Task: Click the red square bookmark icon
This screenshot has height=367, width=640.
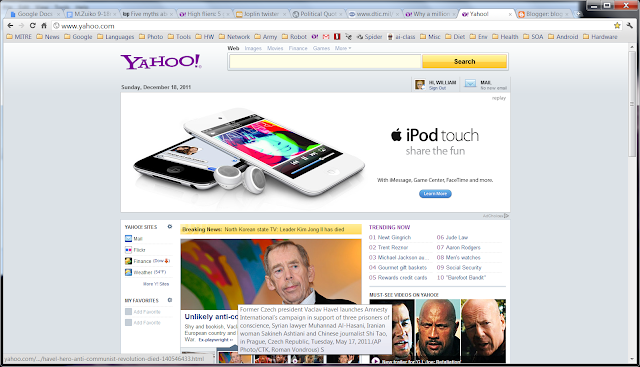Action: tap(337, 37)
